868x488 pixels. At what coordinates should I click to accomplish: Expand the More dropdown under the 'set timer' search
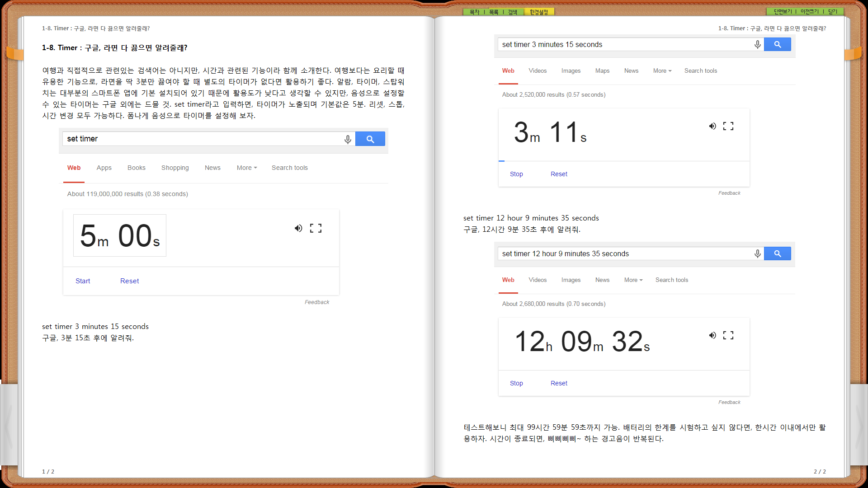coord(247,168)
